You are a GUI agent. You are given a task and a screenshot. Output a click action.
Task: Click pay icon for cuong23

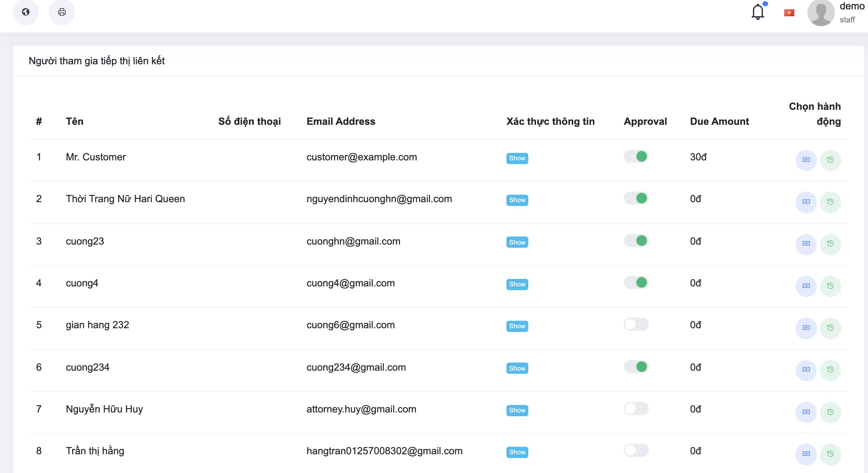point(806,244)
